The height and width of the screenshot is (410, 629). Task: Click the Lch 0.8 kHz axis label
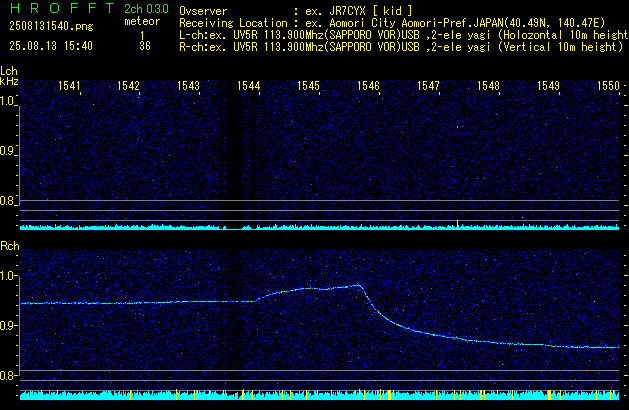[x=8, y=201]
